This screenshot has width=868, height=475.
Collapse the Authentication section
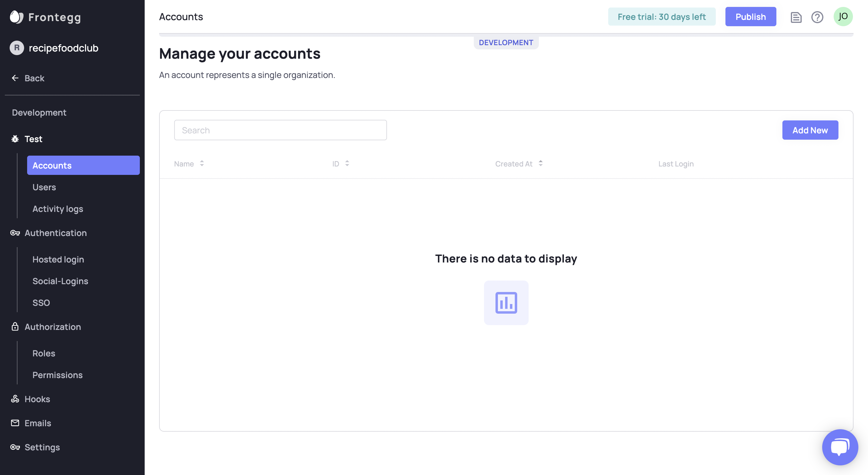(x=55, y=233)
